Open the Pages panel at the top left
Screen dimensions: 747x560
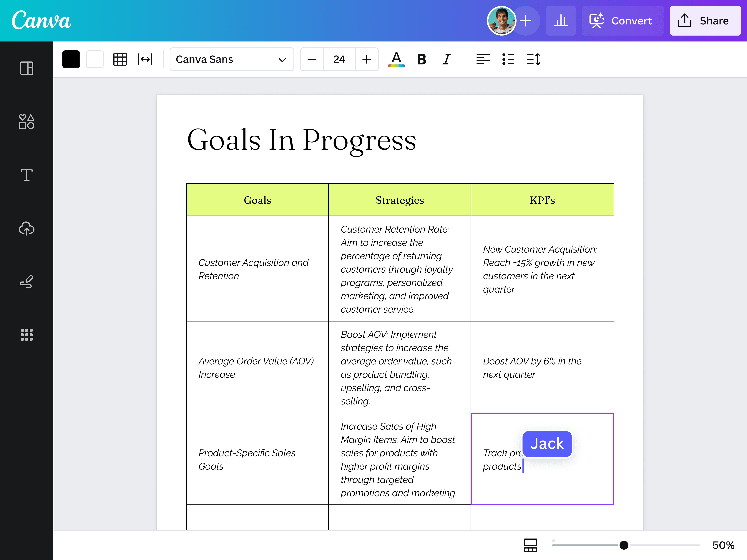point(26,68)
